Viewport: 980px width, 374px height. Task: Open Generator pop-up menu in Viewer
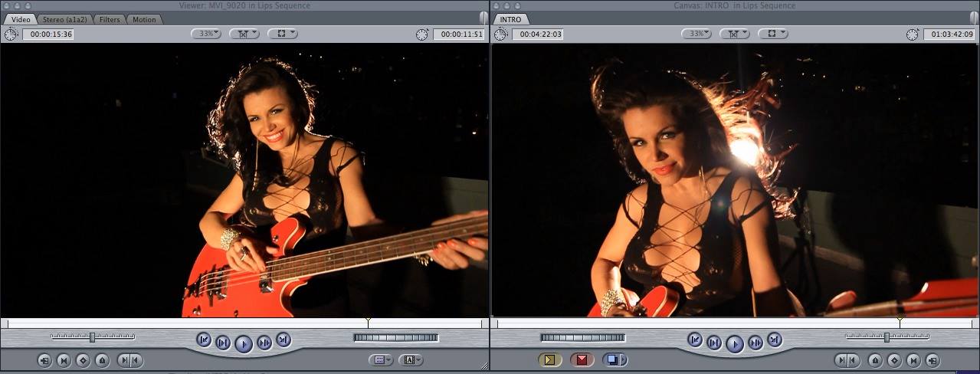[411, 360]
